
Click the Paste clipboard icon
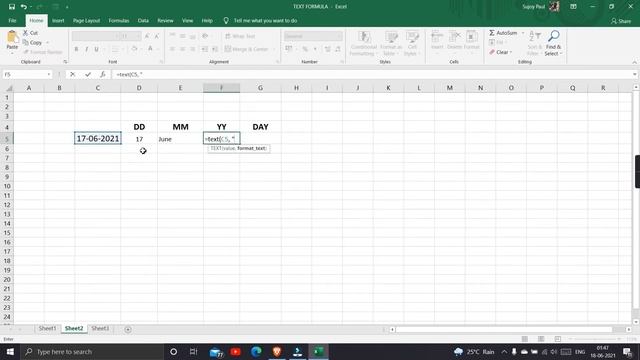tap(12, 37)
